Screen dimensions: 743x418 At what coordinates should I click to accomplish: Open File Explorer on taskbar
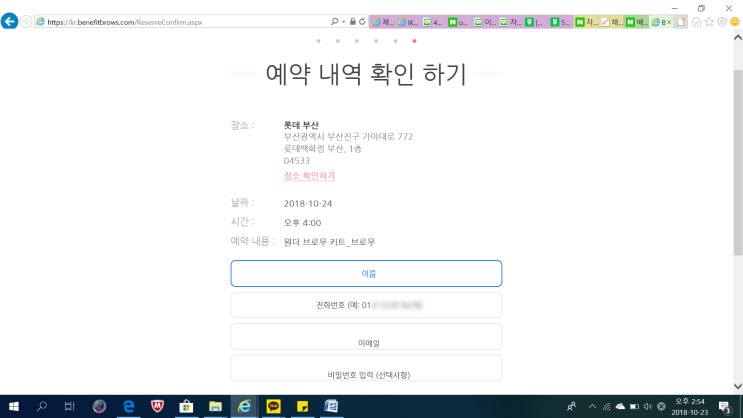215,406
